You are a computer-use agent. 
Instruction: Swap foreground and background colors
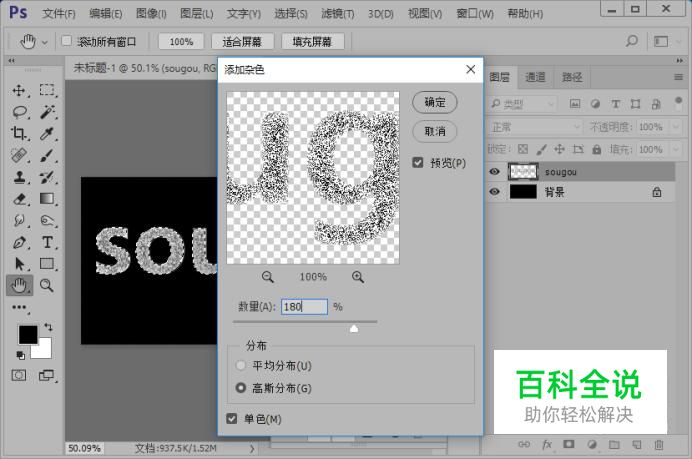(48, 327)
